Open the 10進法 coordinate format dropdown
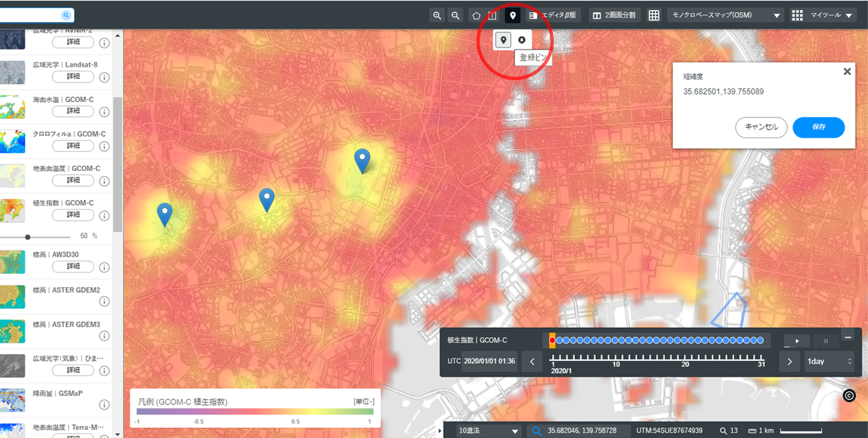The width and height of the screenshot is (868, 438). click(488, 431)
